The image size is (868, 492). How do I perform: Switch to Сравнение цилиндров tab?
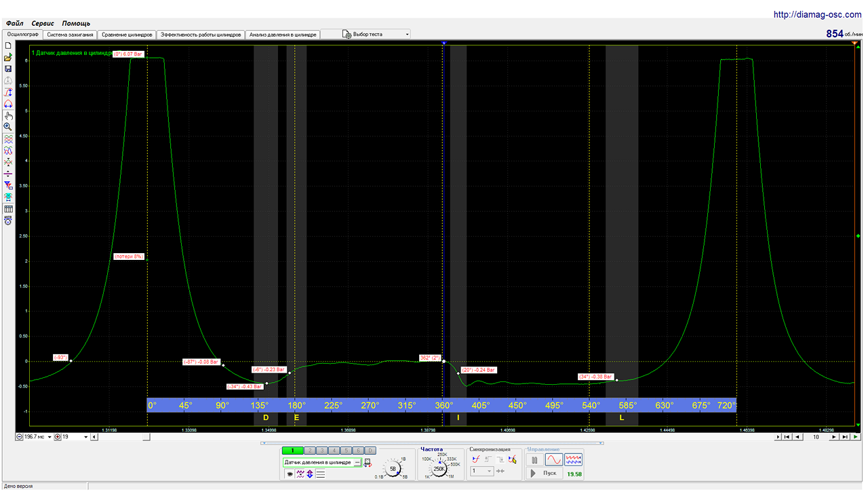[x=127, y=34]
